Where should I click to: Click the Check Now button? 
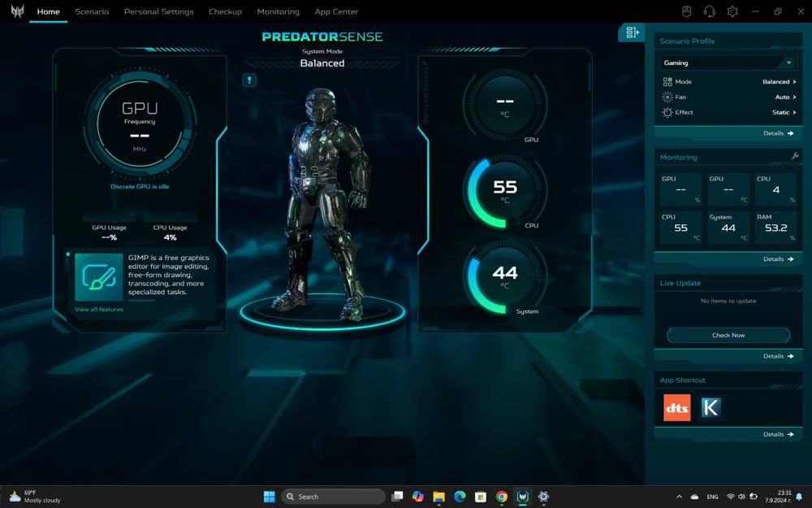pos(728,336)
